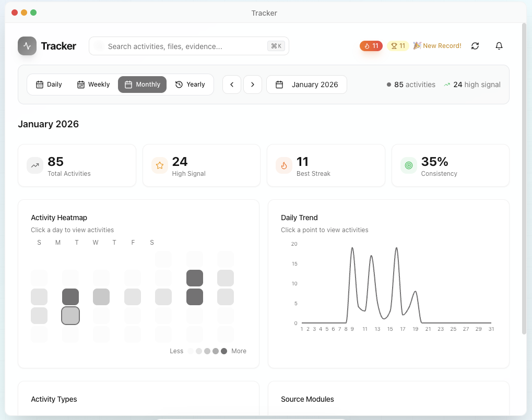Click the High Signal star icon

[160, 165]
